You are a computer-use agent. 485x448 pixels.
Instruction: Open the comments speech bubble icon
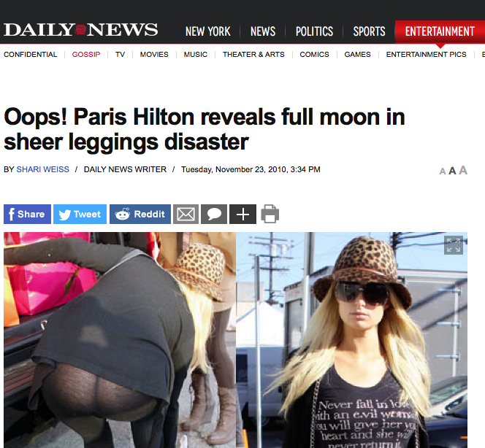tap(214, 214)
